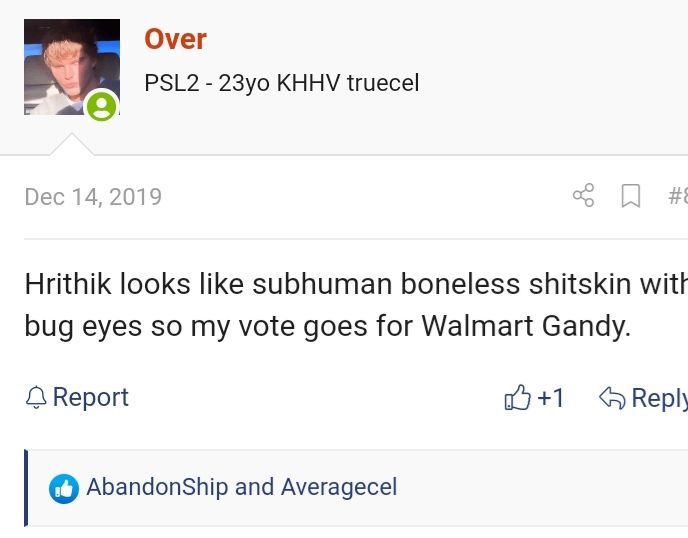The image size is (688, 538).
Task: Bookmark this post with the bookmark icon
Action: pyautogui.click(x=631, y=195)
